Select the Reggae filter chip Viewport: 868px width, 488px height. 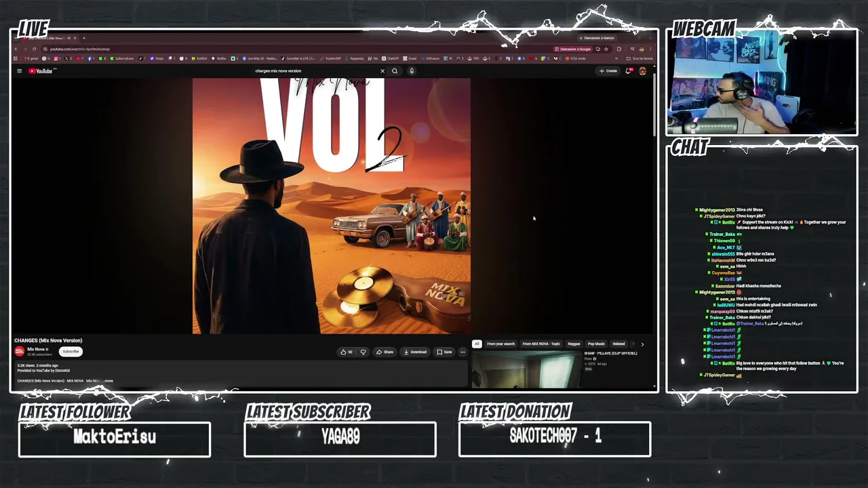pyautogui.click(x=574, y=344)
